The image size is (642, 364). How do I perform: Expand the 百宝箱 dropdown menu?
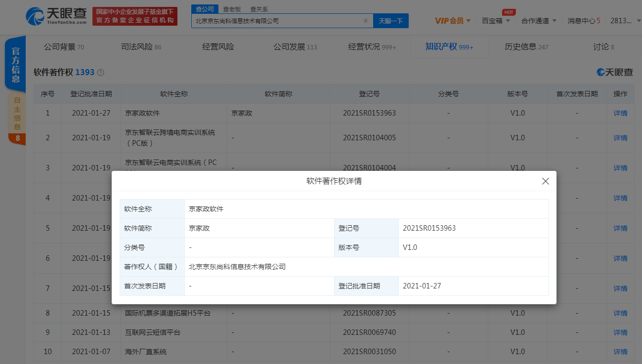496,21
